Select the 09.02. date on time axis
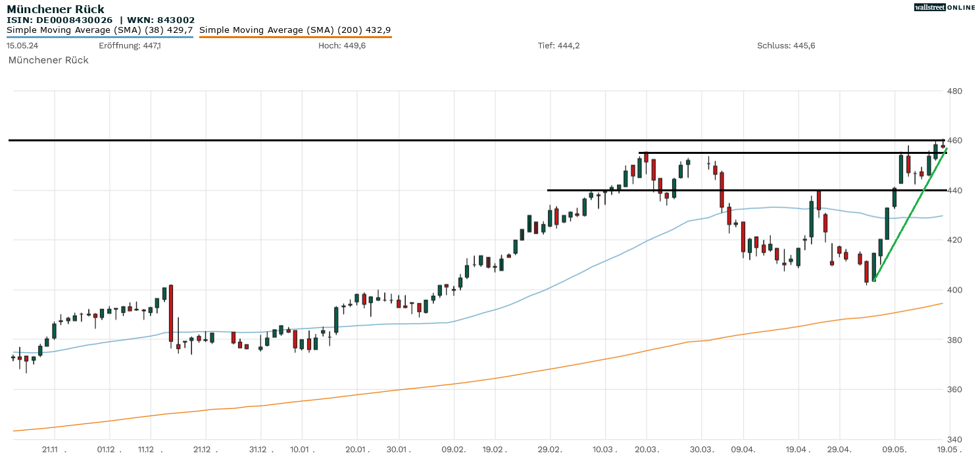The height and width of the screenshot is (453, 980). tap(454, 449)
